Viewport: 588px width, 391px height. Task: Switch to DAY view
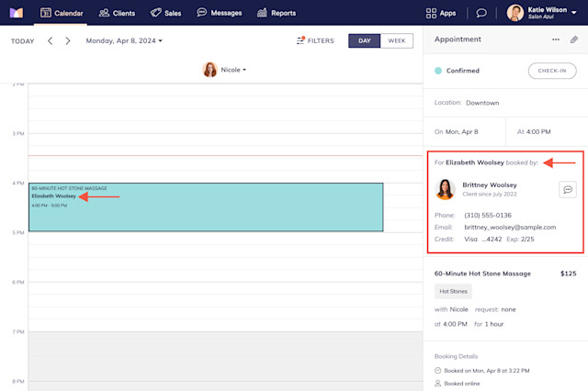[364, 40]
